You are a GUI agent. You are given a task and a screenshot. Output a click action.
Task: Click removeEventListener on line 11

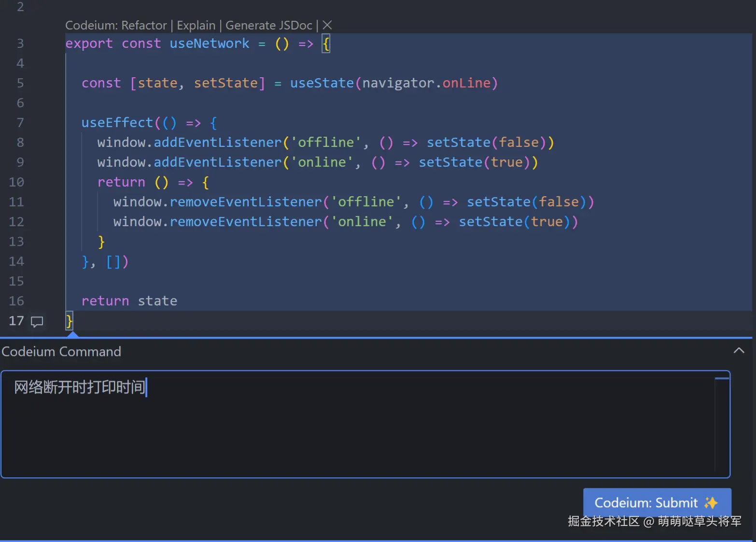pos(246,202)
